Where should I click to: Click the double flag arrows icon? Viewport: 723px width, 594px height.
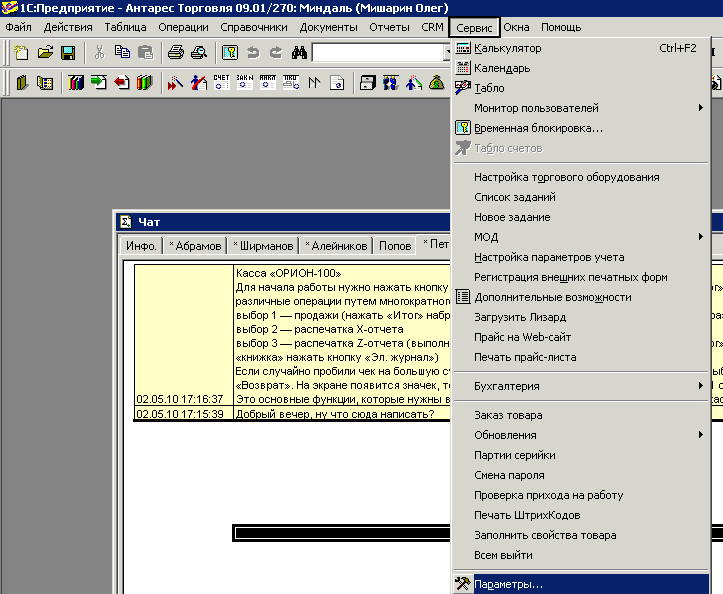click(x=314, y=83)
